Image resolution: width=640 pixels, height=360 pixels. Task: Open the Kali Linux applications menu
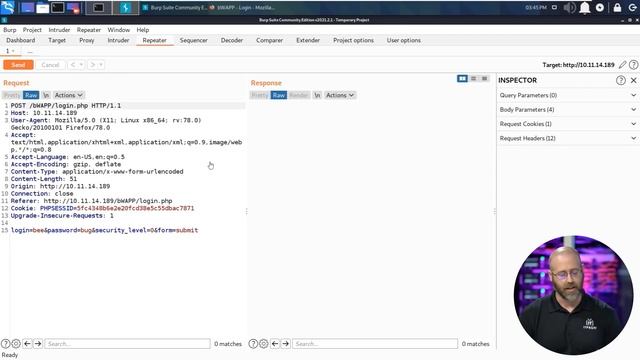pos(8,7)
